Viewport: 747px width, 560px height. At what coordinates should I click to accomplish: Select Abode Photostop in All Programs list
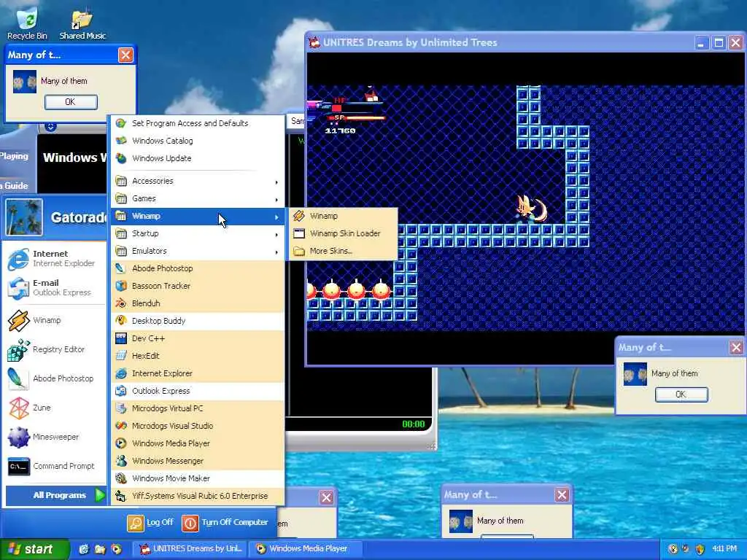point(198,268)
